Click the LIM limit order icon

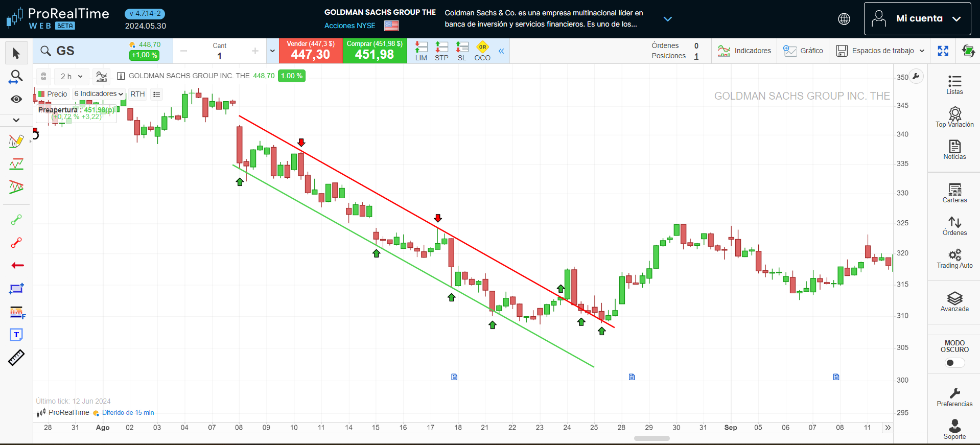[x=421, y=51]
